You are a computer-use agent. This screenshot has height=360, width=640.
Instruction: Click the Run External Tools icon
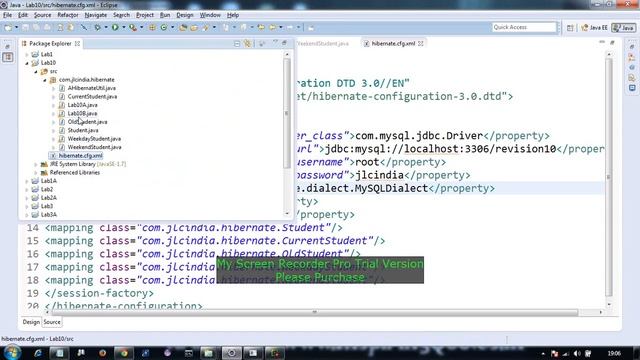(133, 27)
